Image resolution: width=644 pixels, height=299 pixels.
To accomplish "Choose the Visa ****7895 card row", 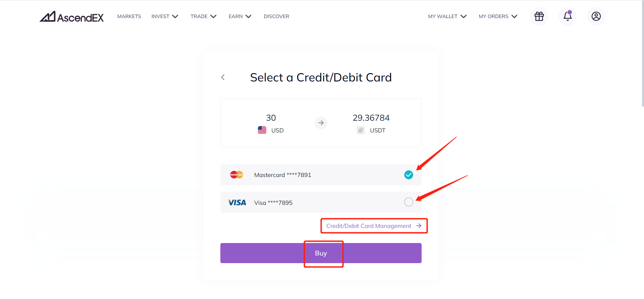I will (x=321, y=202).
